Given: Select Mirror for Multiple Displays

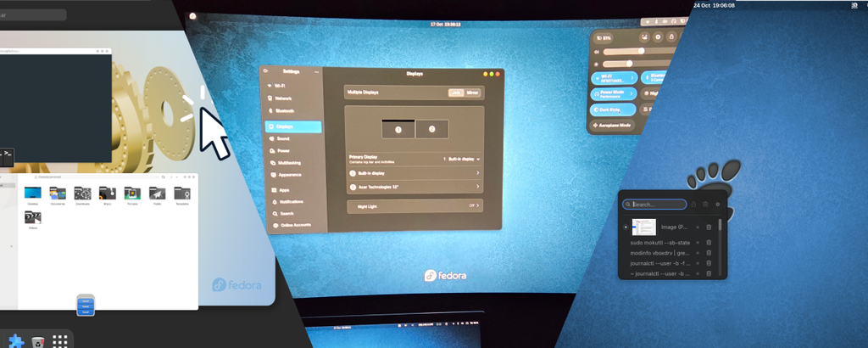Looking at the screenshot, I should coord(472,93).
